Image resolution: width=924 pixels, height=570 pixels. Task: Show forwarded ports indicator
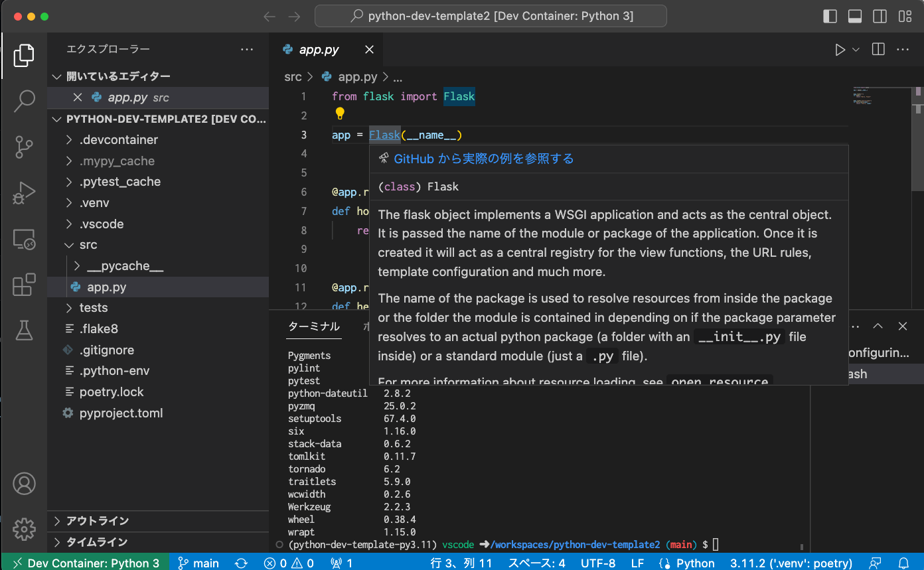[341, 563]
